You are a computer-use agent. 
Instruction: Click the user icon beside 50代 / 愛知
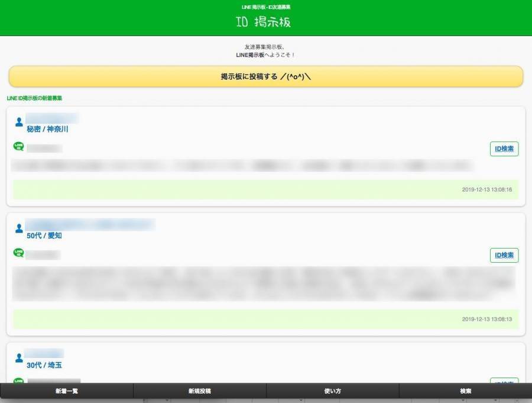coord(19,228)
